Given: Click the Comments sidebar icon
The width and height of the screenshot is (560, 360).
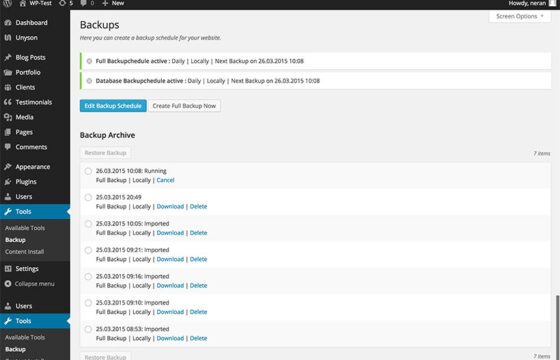Looking at the screenshot, I should pos(8,147).
